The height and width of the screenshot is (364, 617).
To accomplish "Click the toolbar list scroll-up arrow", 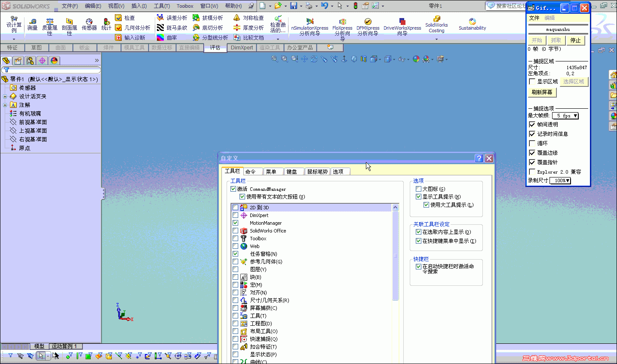I will (395, 208).
